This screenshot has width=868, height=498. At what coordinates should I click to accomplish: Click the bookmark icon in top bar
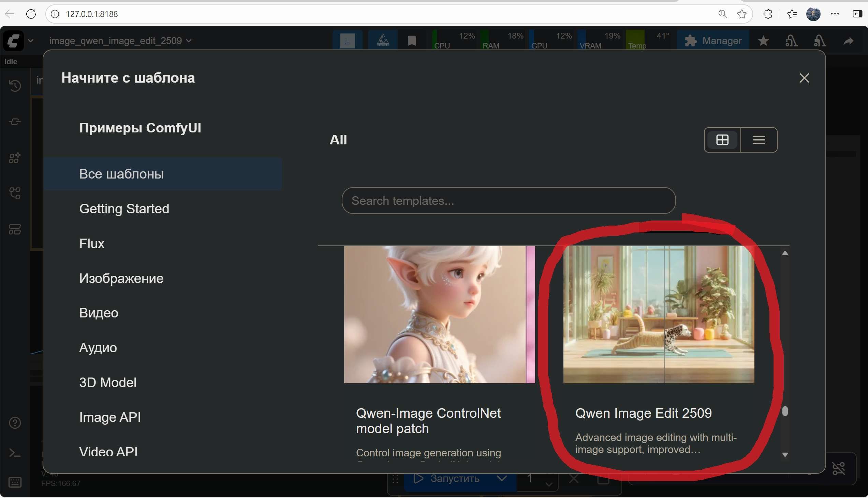(411, 41)
